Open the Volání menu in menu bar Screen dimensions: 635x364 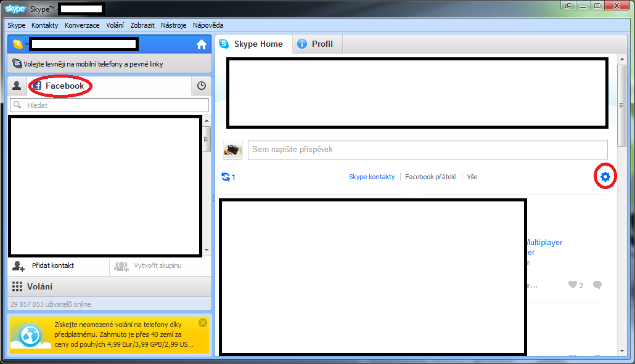pyautogui.click(x=115, y=25)
